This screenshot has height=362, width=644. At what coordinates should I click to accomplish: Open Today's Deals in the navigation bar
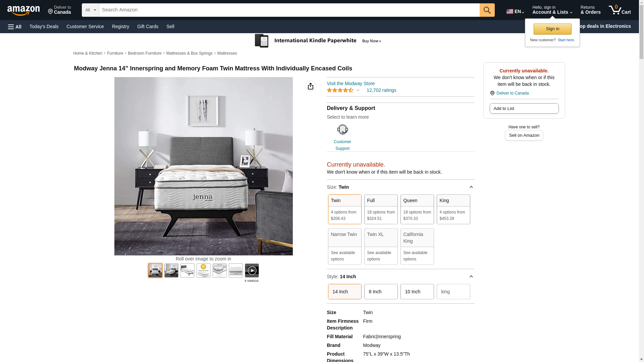point(44,26)
